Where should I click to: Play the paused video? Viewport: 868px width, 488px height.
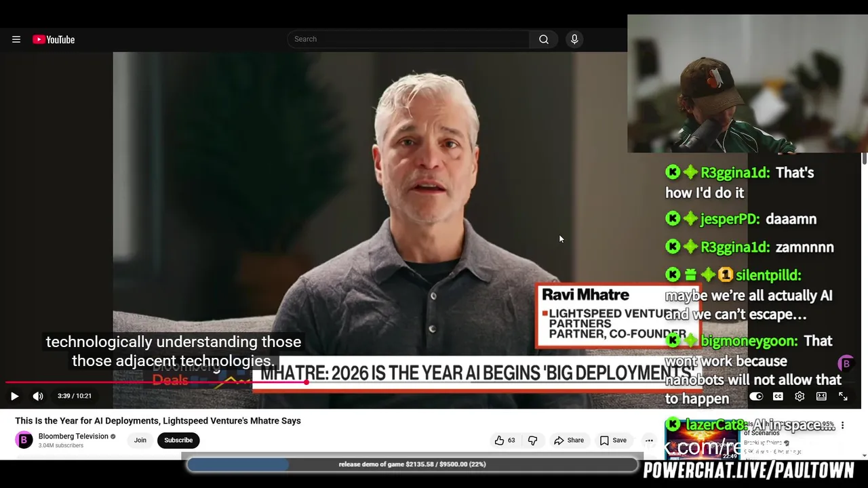point(14,396)
